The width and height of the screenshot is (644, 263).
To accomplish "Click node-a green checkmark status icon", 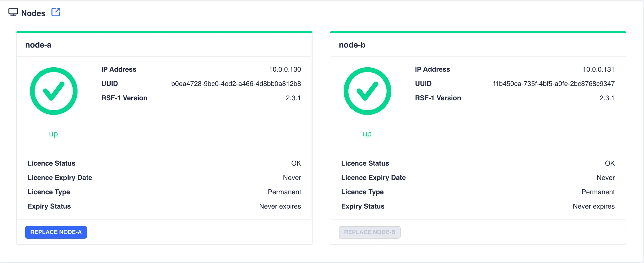I will 54,91.
